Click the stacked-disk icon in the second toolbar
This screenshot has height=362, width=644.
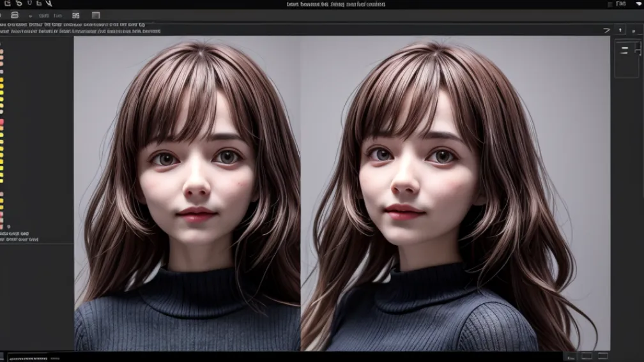pos(14,15)
